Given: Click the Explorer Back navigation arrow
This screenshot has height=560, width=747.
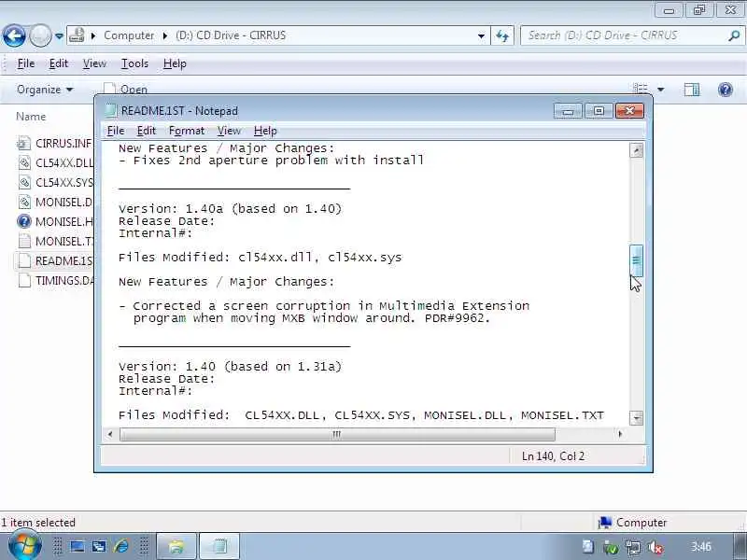Looking at the screenshot, I should [x=14, y=35].
